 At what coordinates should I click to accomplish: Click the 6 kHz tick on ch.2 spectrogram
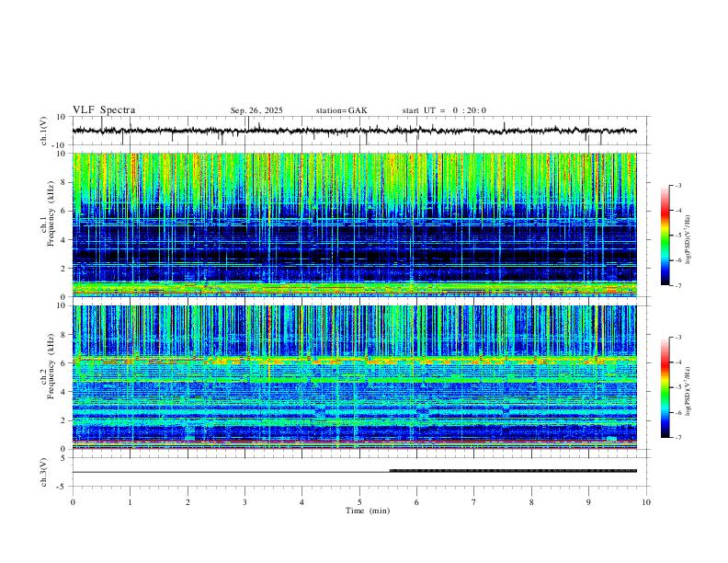[x=63, y=363]
